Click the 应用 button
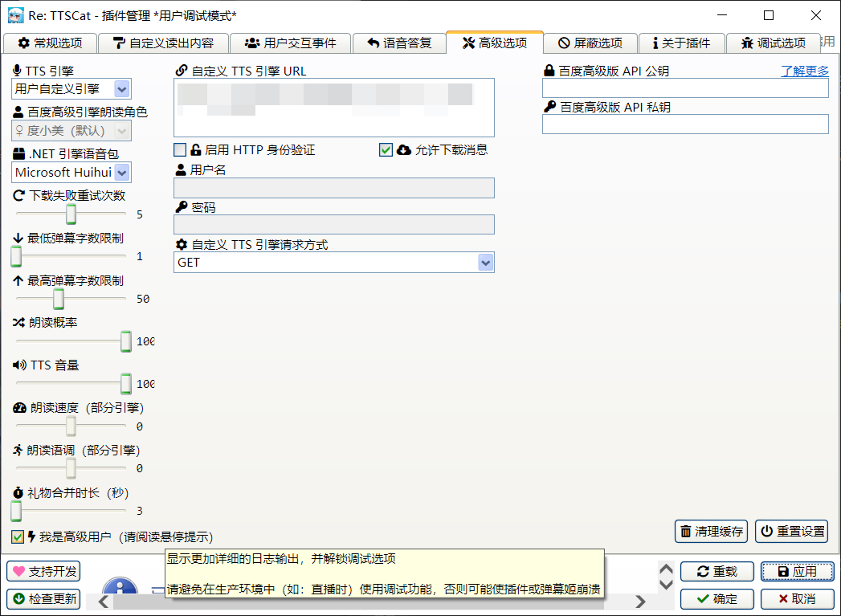This screenshot has width=841, height=616. click(x=798, y=572)
